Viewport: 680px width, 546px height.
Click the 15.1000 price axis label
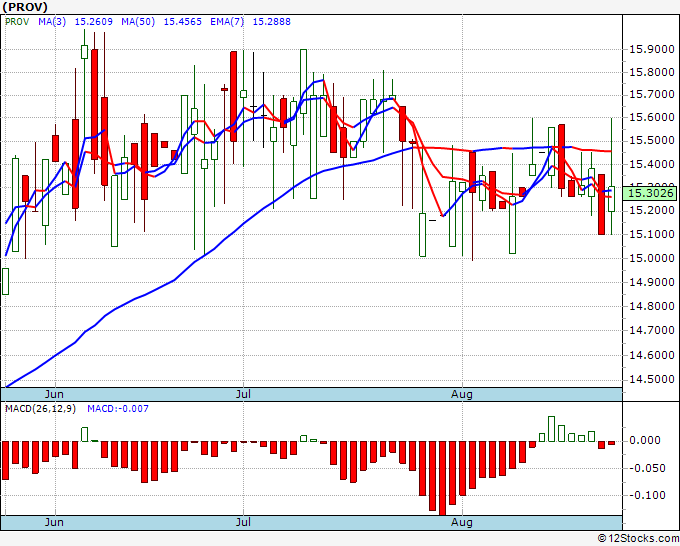(652, 235)
